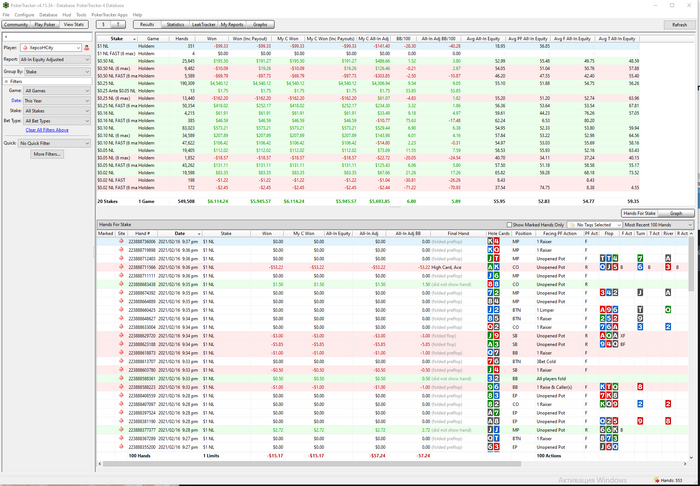
Task: Click the 7 6 A flop cards
Action: point(609,327)
